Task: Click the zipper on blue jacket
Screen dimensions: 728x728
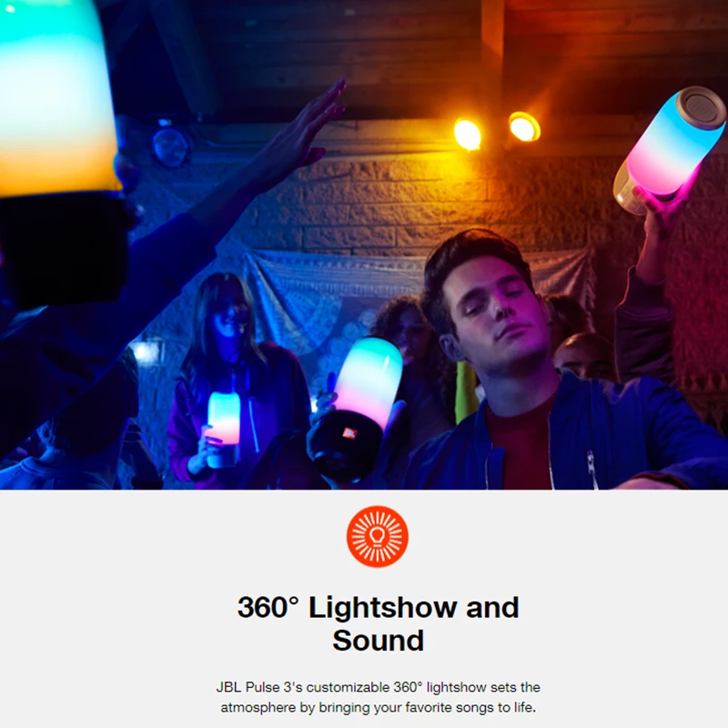Action: tap(591, 467)
